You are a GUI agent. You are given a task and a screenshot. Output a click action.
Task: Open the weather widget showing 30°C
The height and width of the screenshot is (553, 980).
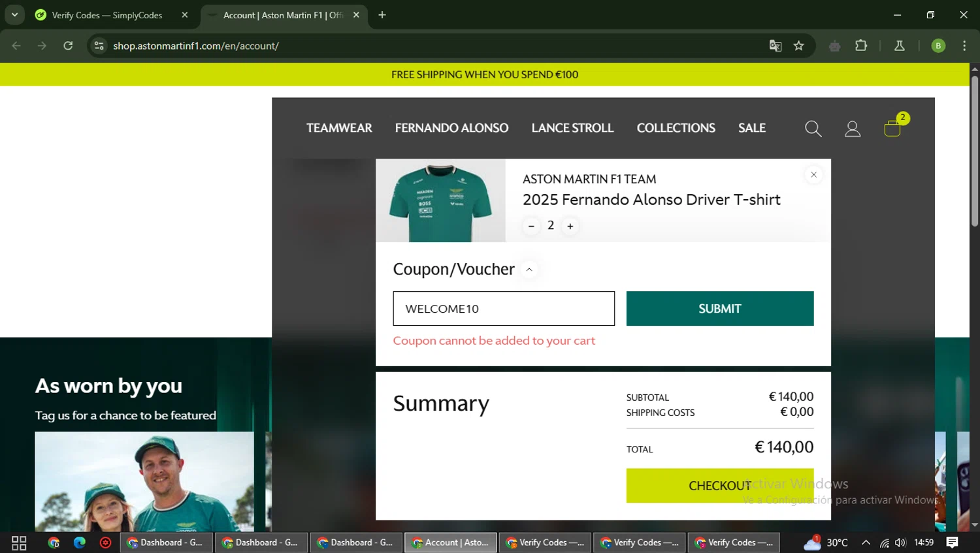coord(826,543)
